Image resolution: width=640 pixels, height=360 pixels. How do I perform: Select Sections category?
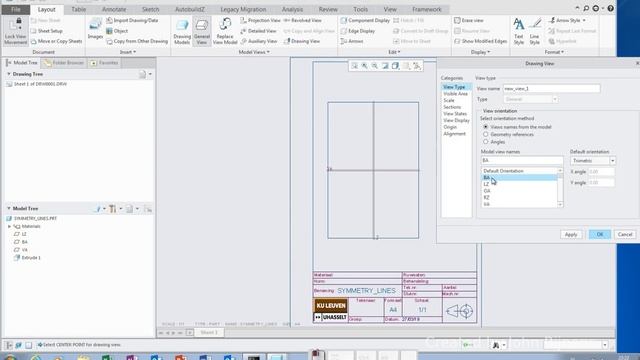(452, 107)
